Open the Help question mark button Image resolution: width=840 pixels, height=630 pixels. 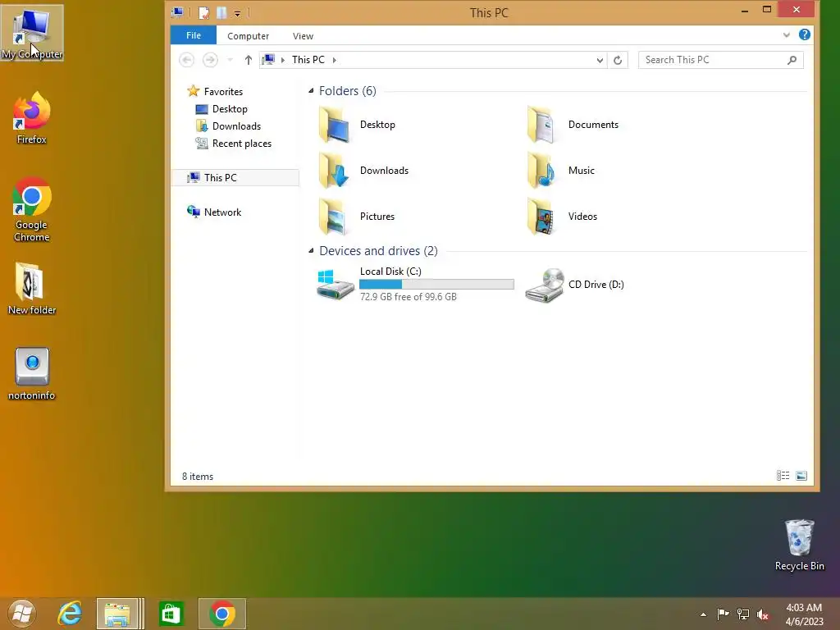pyautogui.click(x=804, y=34)
